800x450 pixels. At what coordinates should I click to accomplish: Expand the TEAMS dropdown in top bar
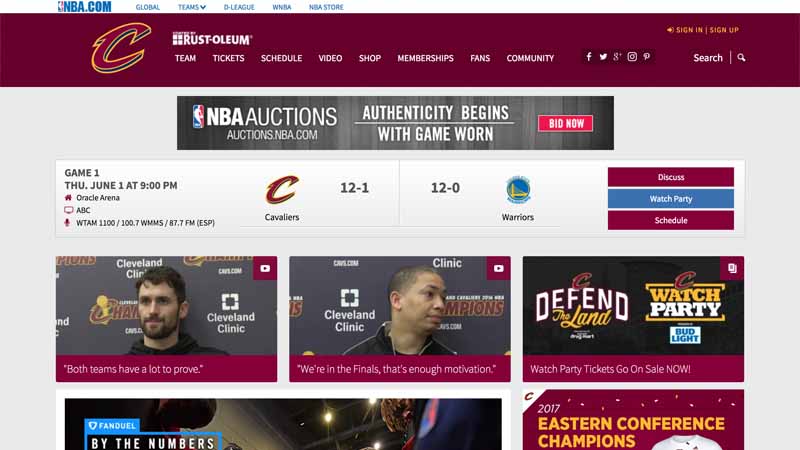(192, 7)
